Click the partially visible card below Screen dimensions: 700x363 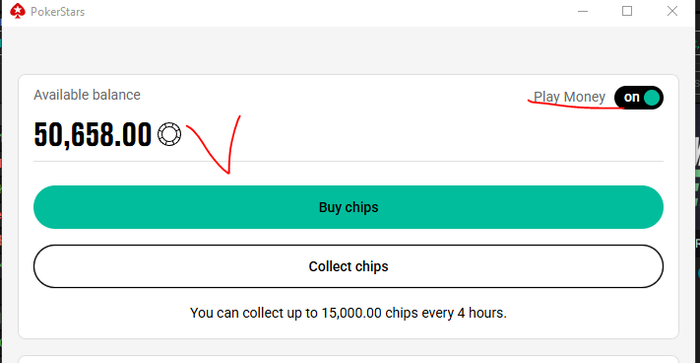tap(348, 359)
